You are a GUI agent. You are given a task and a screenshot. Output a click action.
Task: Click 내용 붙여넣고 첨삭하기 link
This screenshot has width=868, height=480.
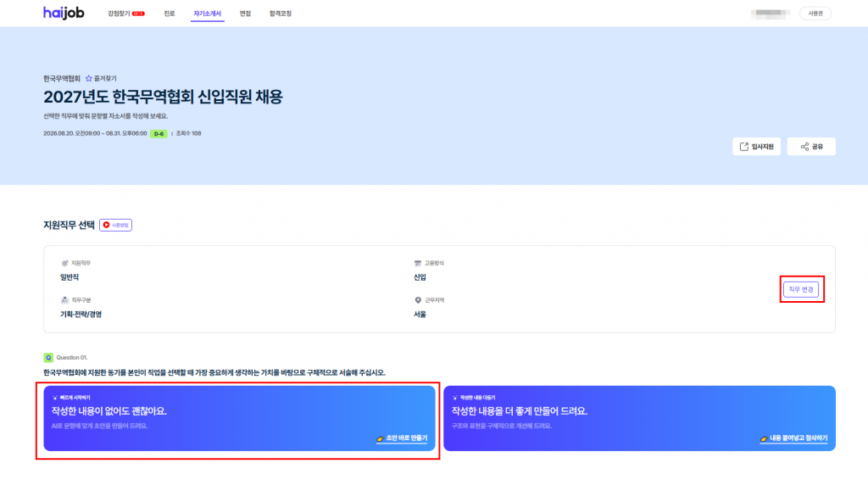coord(793,438)
